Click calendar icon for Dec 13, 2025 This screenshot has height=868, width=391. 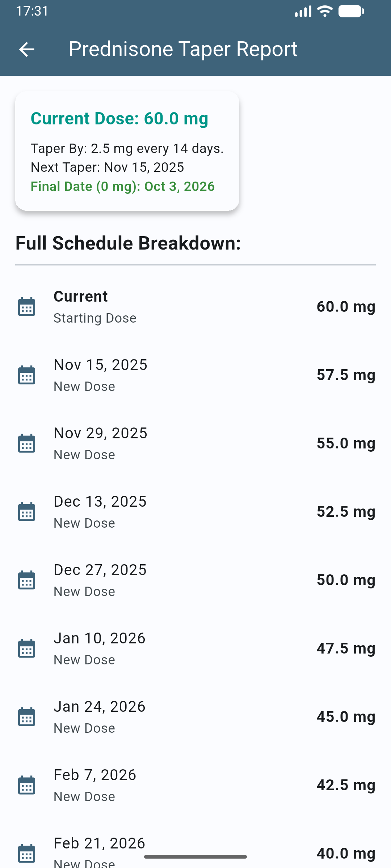tap(26, 512)
